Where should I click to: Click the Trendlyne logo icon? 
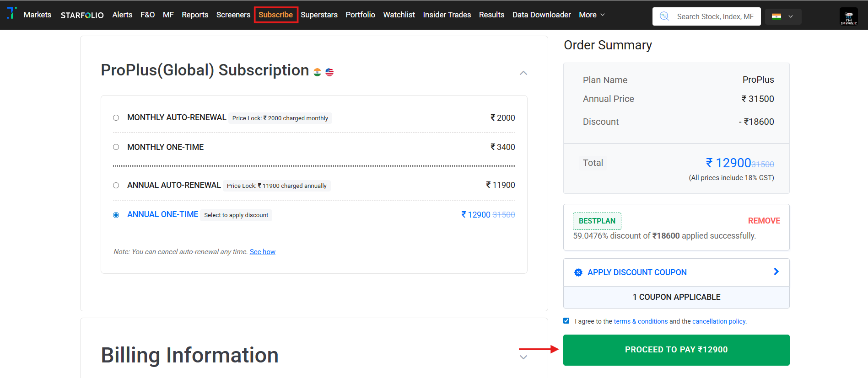click(11, 13)
